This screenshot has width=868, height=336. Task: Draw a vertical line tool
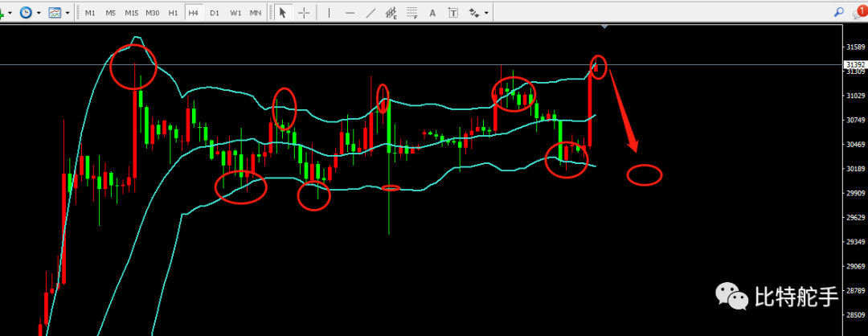coord(329,12)
